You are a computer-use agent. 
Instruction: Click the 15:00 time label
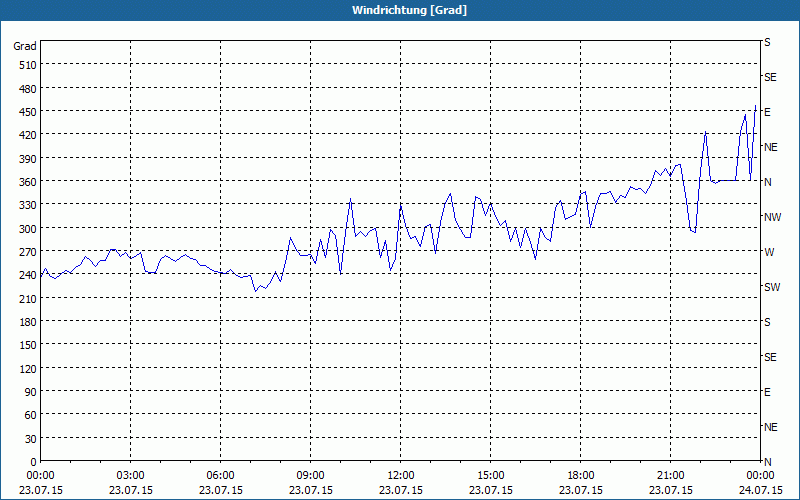point(491,476)
